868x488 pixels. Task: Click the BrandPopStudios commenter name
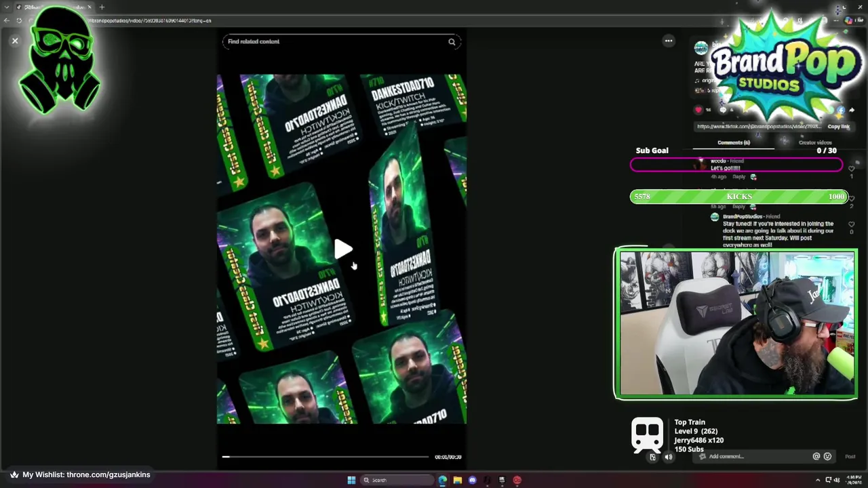pos(743,216)
